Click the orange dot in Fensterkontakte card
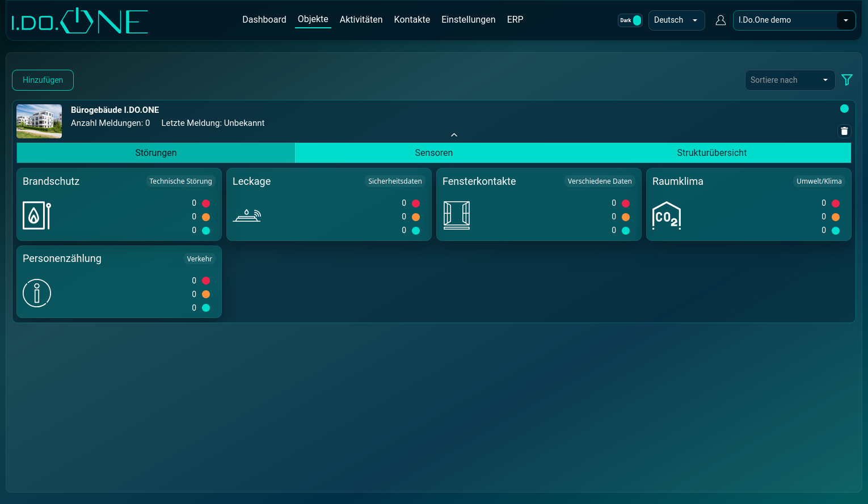Screen dimensions: 868x504 [x=626, y=217]
